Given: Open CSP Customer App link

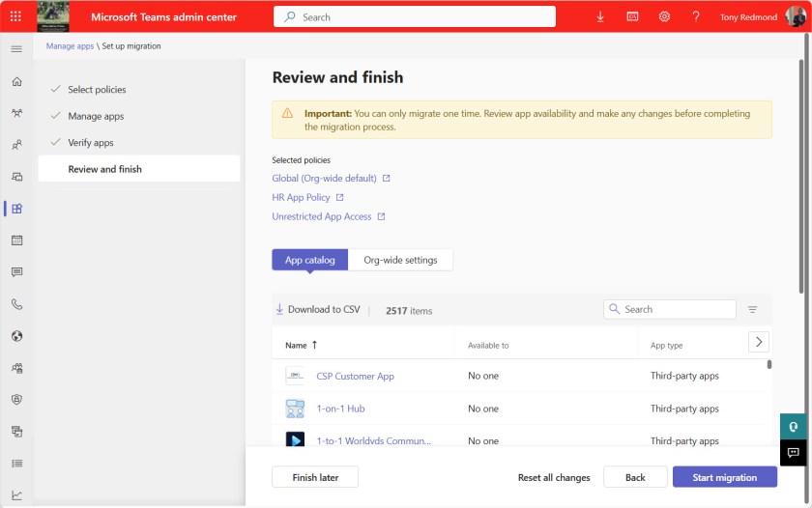Looking at the screenshot, I should click(x=356, y=376).
